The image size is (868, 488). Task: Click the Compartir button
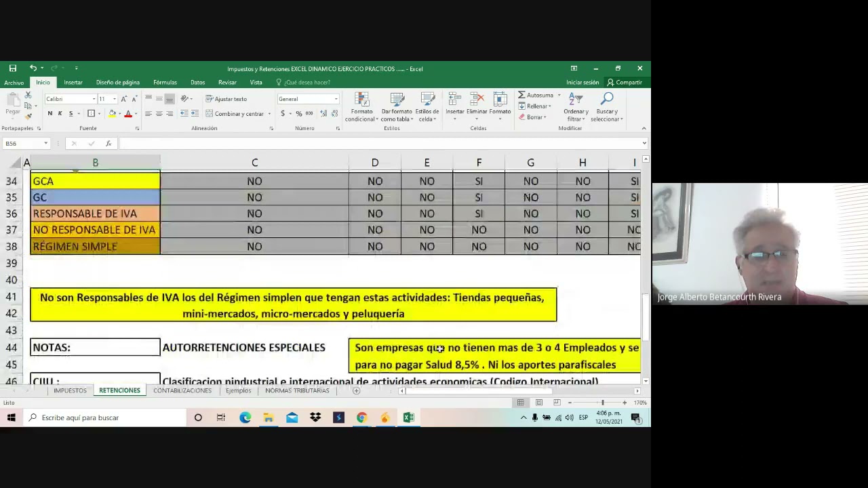tap(625, 83)
